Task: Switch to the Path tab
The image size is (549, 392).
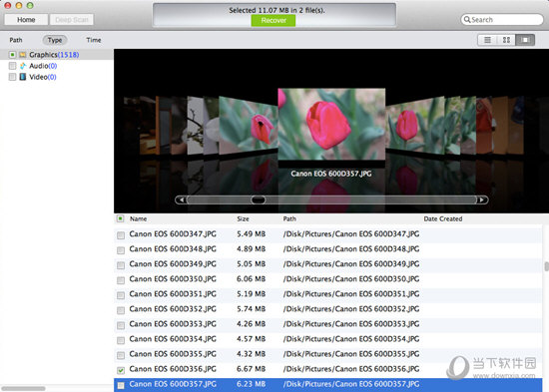Action: pos(16,40)
